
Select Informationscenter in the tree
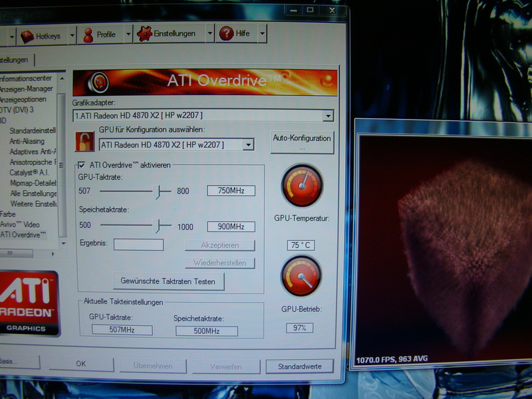pos(26,78)
